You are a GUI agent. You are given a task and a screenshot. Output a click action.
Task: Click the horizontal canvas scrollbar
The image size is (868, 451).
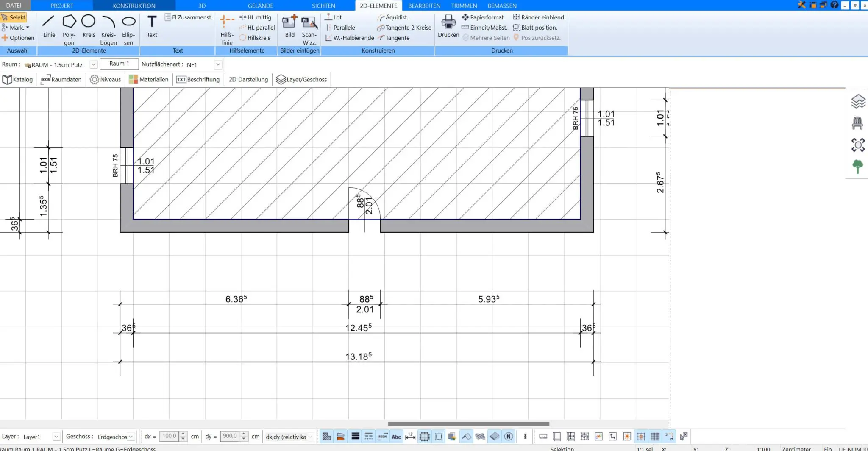point(468,424)
